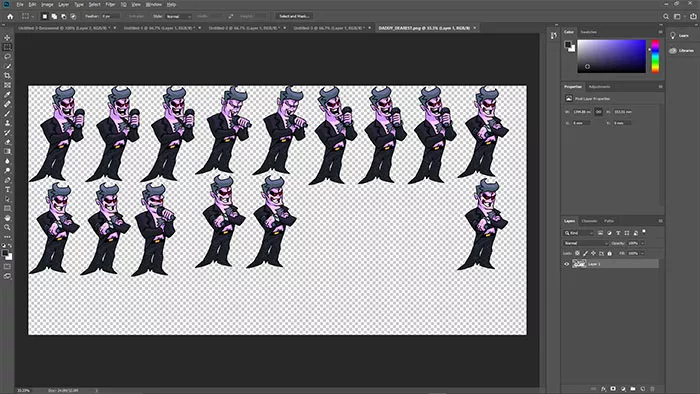This screenshot has height=394, width=700.
Task: Select the Horizontal Type tool
Action: click(x=7, y=190)
